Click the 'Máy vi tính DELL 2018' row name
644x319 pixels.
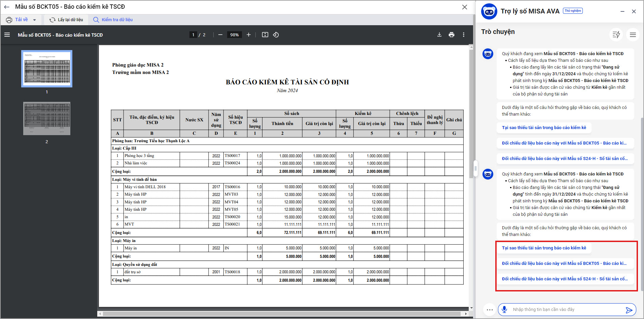click(145, 187)
